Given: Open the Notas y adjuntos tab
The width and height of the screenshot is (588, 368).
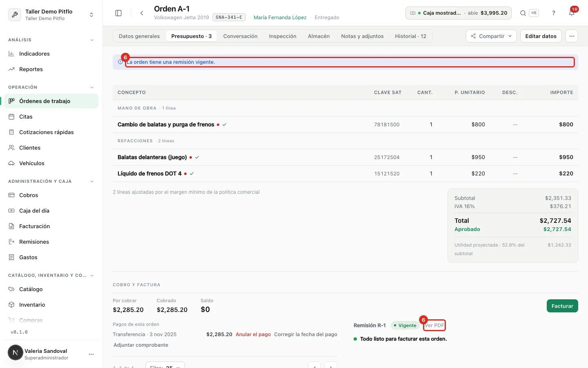Looking at the screenshot, I should pyautogui.click(x=362, y=36).
